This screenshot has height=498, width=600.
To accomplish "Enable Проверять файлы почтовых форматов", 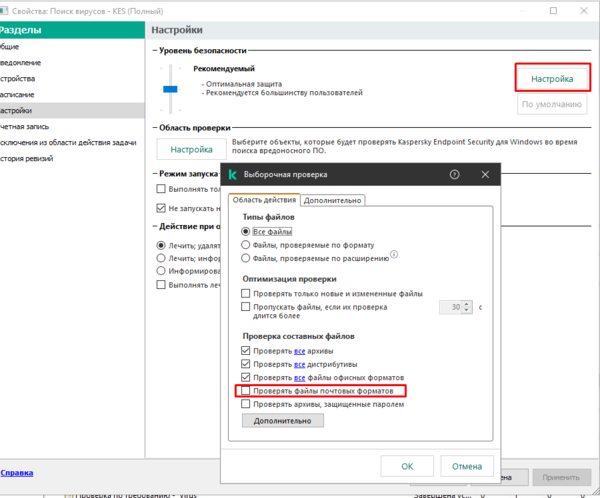I will [246, 390].
